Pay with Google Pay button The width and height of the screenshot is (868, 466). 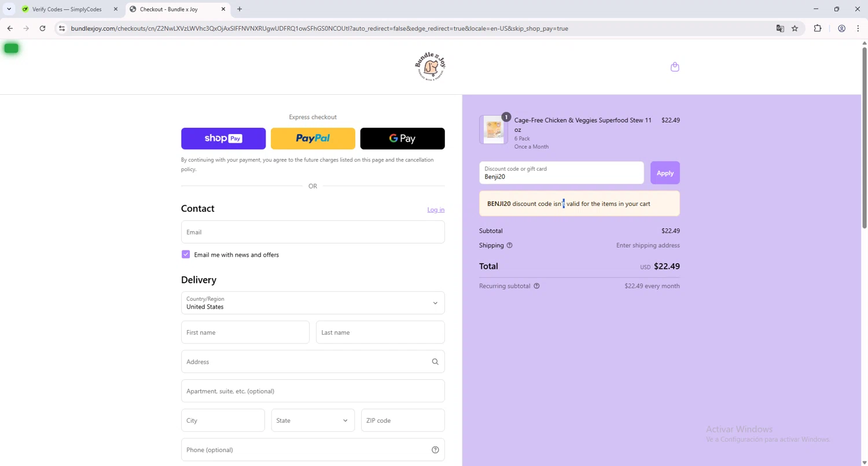click(403, 139)
